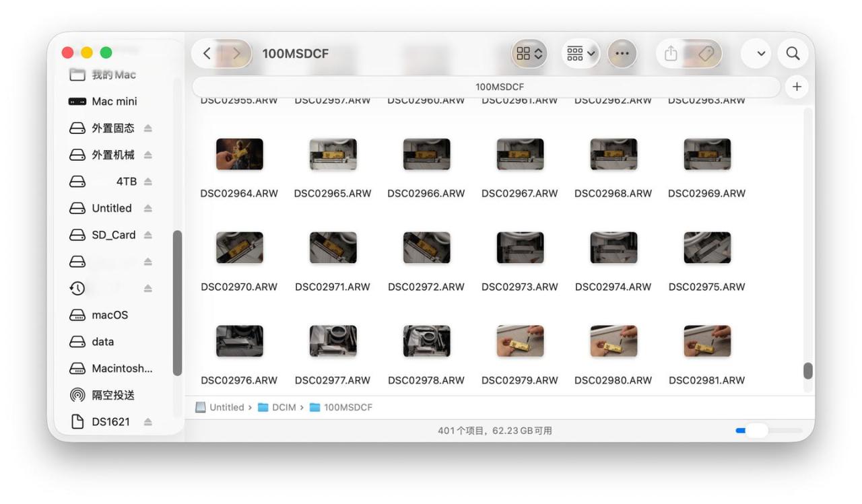Eject the DS1621 server

(x=148, y=422)
